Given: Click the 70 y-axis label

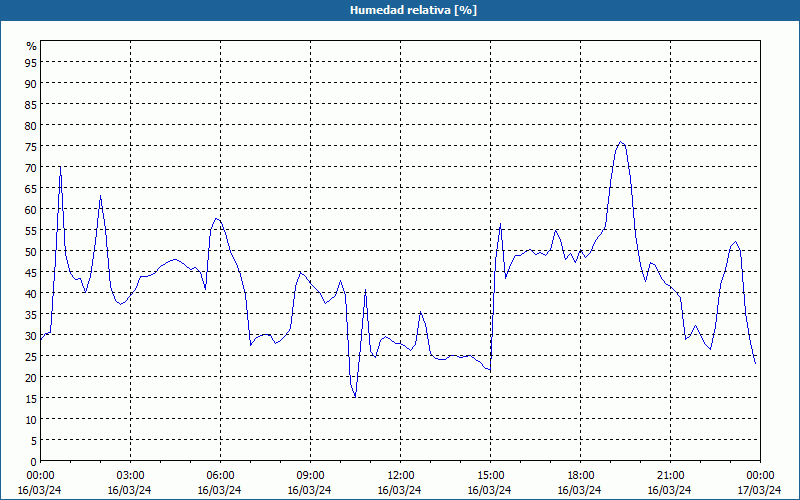Looking at the screenshot, I should tap(31, 168).
